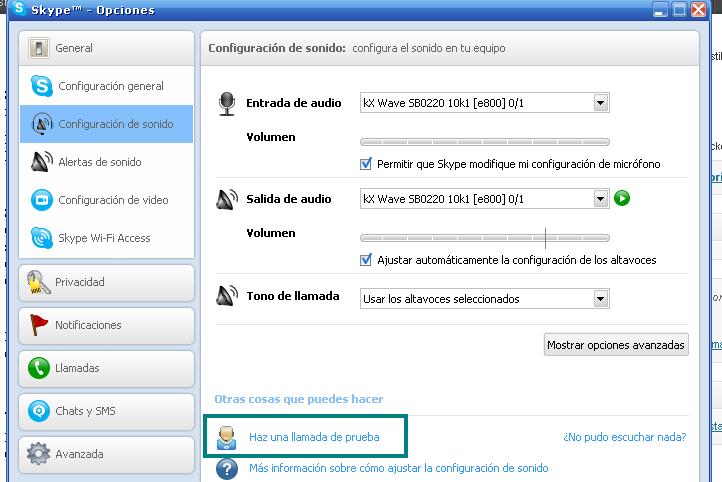Click the test call person icon
The height and width of the screenshot is (482, 722).
click(227, 438)
